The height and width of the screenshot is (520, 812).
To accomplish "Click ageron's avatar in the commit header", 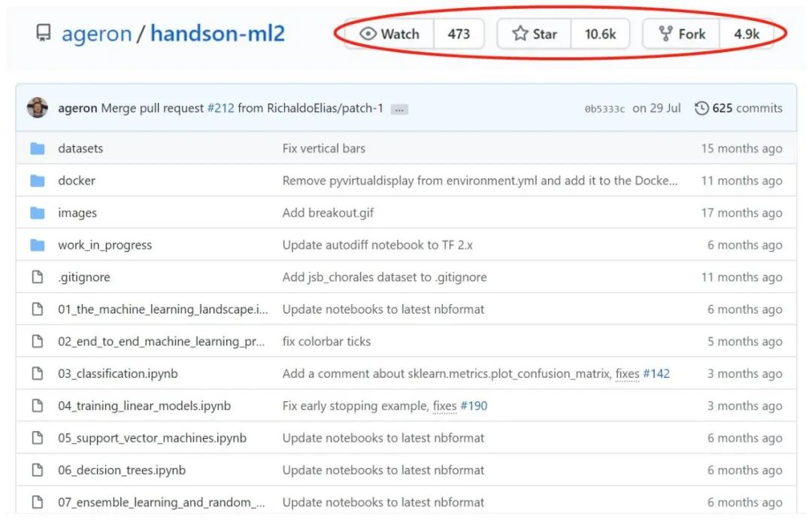I will click(38, 108).
